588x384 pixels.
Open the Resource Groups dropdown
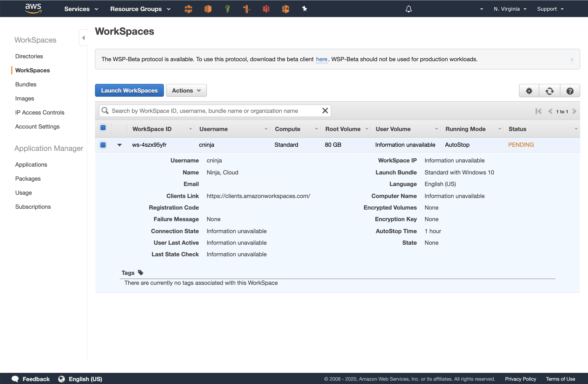140,9
